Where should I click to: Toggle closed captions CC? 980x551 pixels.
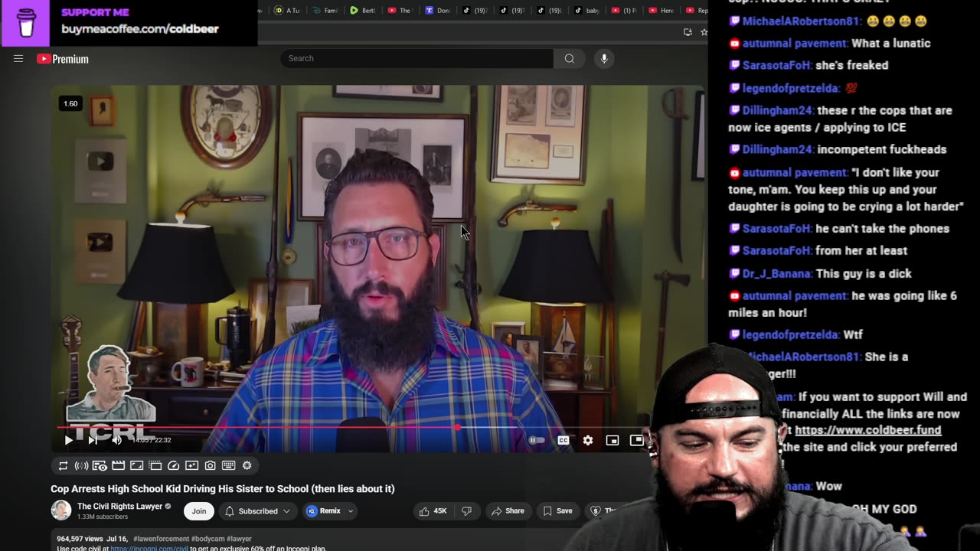pyautogui.click(x=563, y=440)
